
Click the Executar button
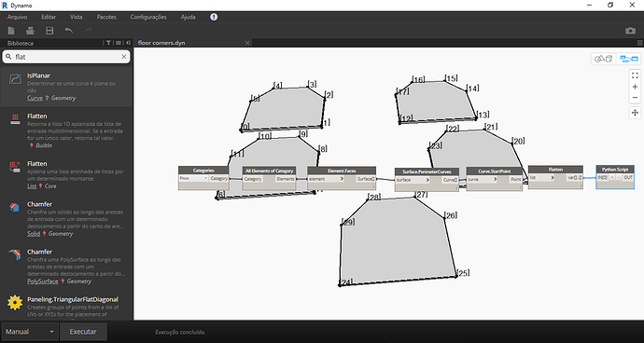click(83, 332)
